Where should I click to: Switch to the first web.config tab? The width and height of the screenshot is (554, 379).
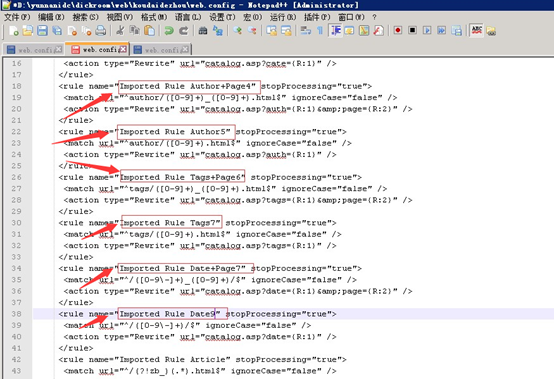point(34,49)
